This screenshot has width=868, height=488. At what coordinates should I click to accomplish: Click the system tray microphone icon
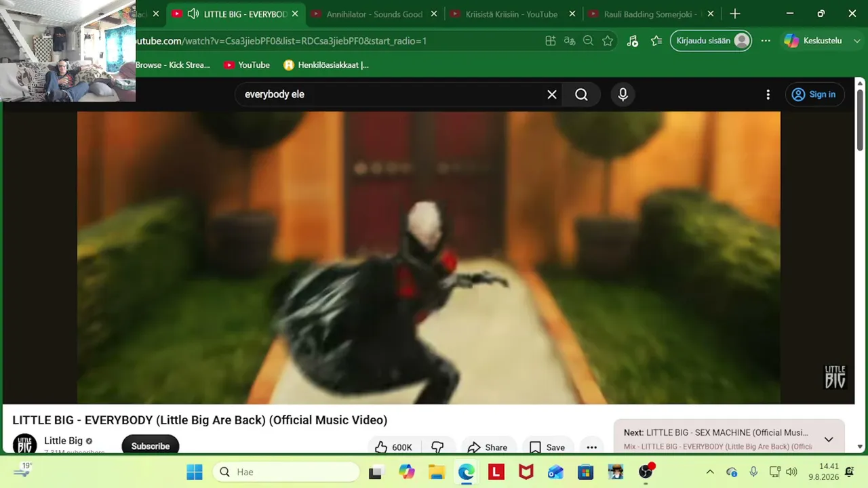[753, 472]
